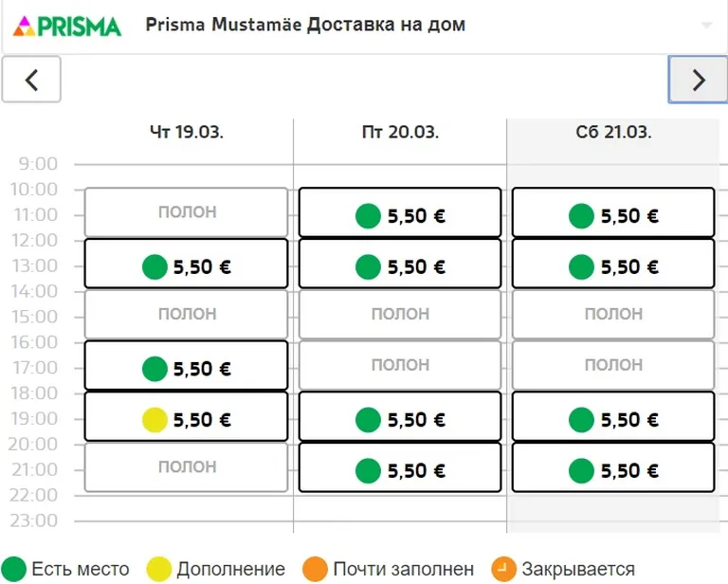Book Saturday 21.03 10:00–12:00 slot
728x584 pixels.
[x=613, y=213]
